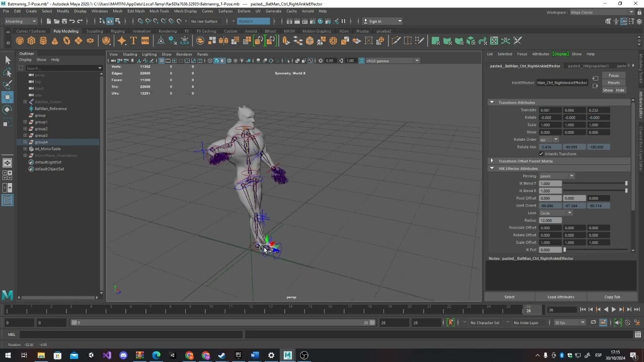Screen dimensions: 644x362
Task: Click the Redo arrow icon
Action: coord(79,21)
